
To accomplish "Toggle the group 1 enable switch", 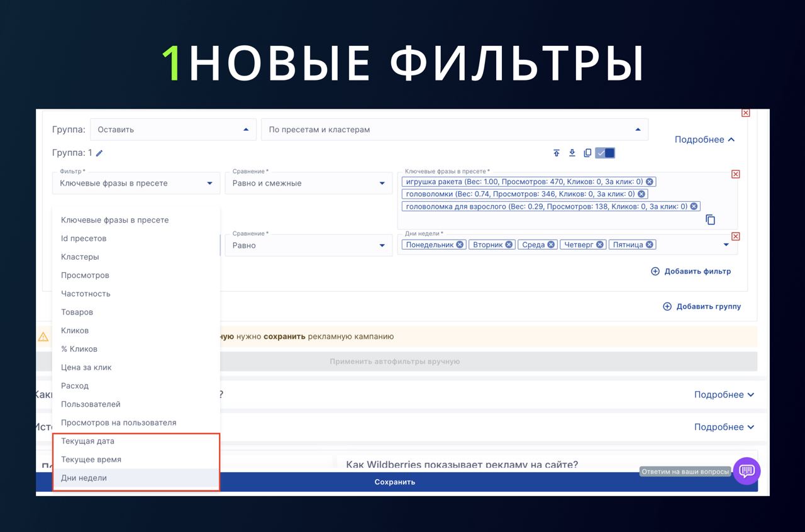I will [605, 153].
